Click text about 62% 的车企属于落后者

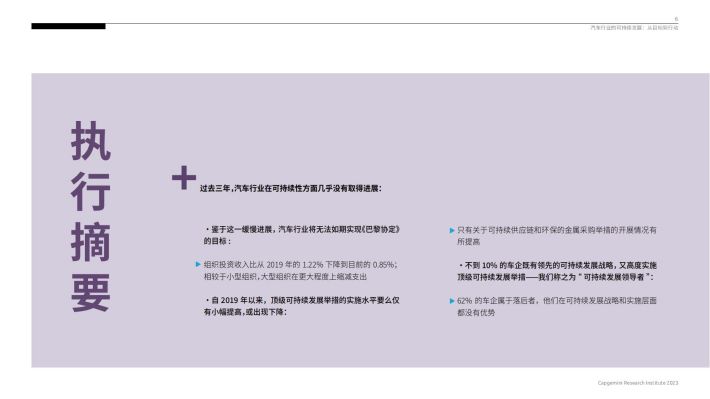[556, 307]
